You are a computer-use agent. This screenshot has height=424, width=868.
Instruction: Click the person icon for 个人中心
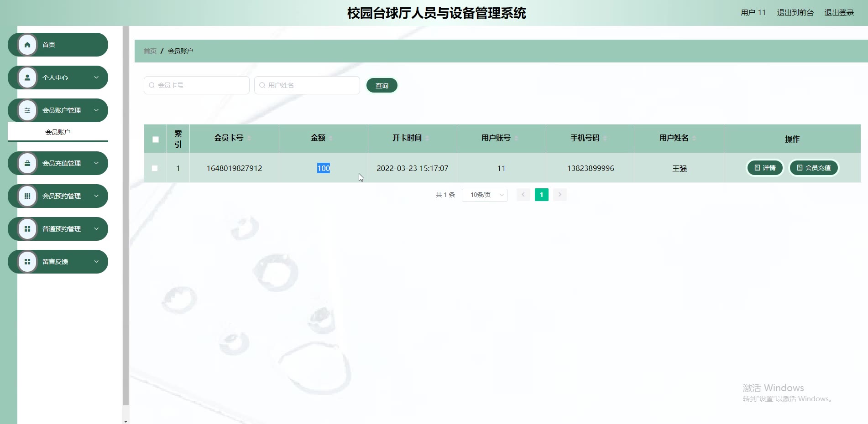point(27,78)
